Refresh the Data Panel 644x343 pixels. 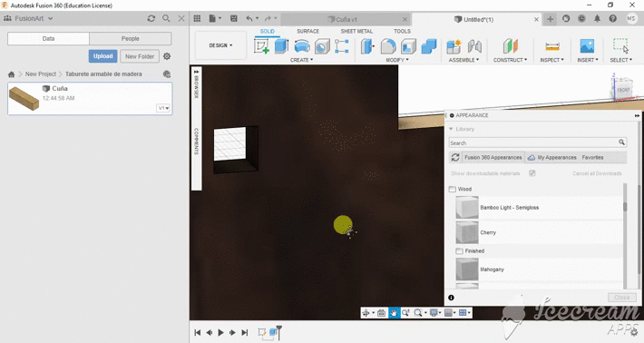point(151,18)
